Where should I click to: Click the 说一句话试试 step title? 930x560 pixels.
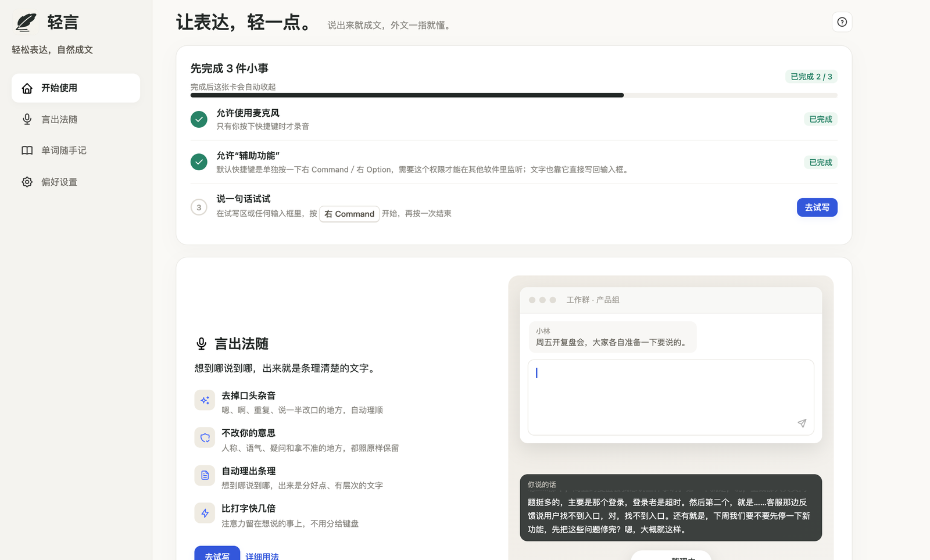click(x=244, y=199)
